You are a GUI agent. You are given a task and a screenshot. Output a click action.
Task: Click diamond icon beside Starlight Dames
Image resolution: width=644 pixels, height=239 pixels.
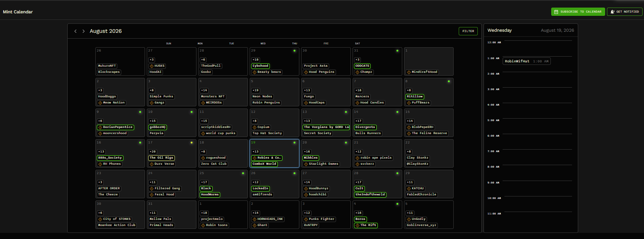[306, 164]
